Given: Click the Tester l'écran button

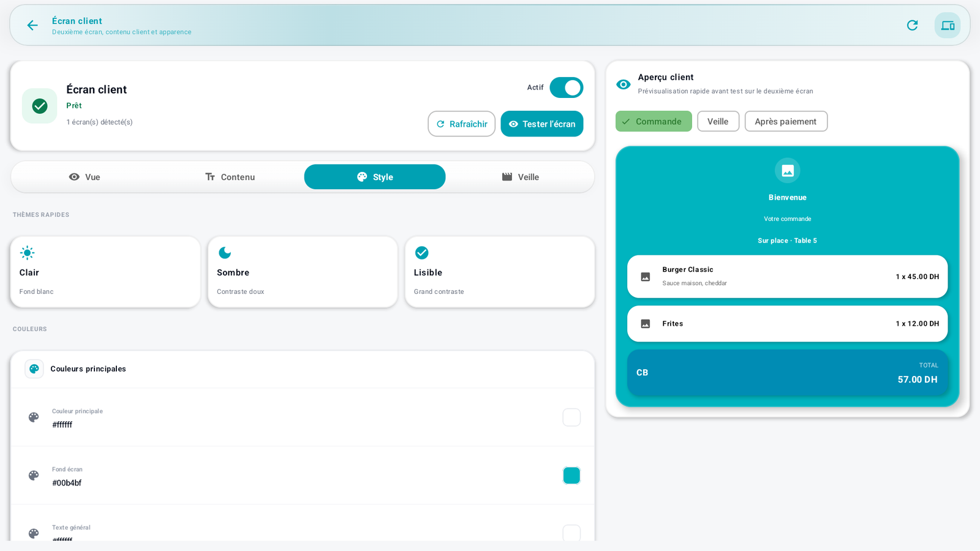Looking at the screenshot, I should (x=541, y=124).
